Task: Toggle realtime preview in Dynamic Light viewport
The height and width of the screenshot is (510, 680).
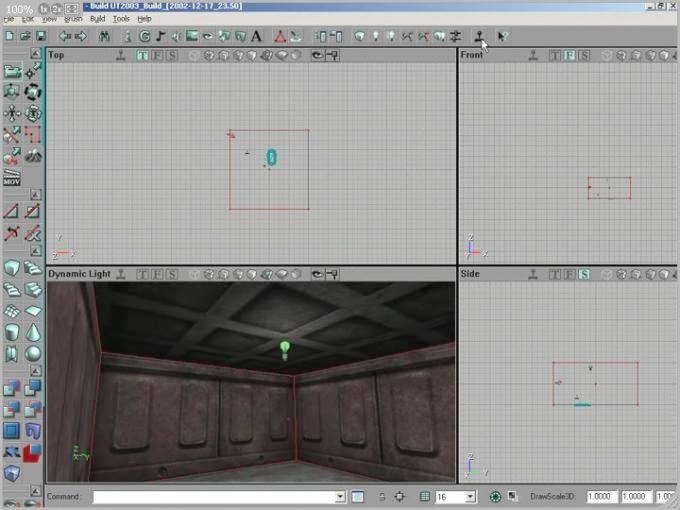Action: tap(121, 273)
